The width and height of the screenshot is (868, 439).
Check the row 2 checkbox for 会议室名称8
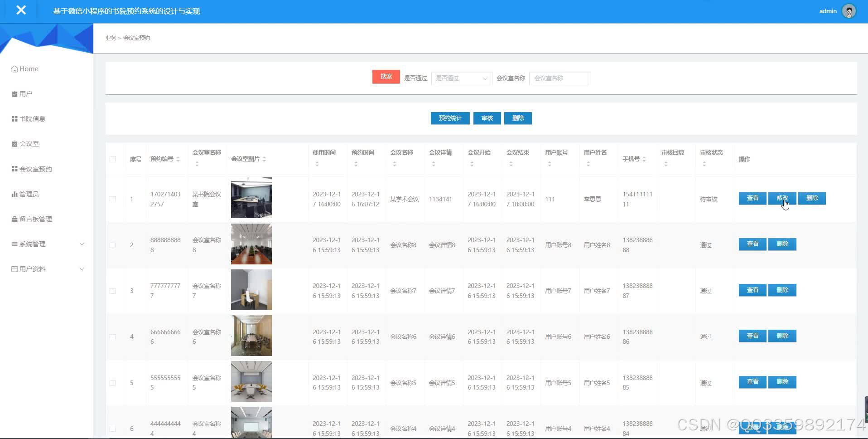tap(112, 245)
